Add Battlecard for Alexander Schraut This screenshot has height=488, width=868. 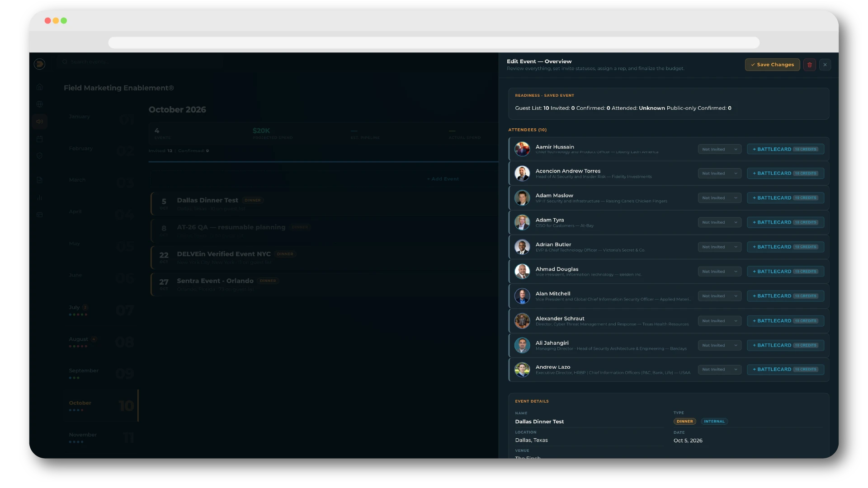coord(785,321)
